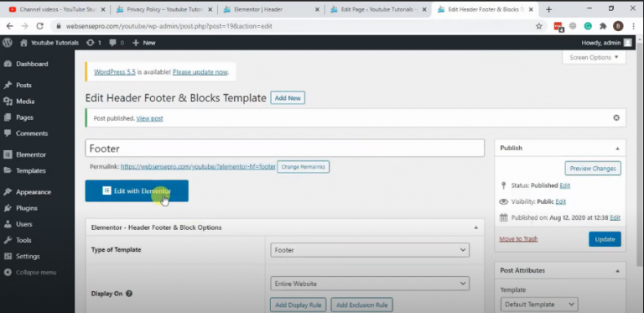Open the comments bubble icon in admin bar
644x313 pixels.
pos(113,43)
